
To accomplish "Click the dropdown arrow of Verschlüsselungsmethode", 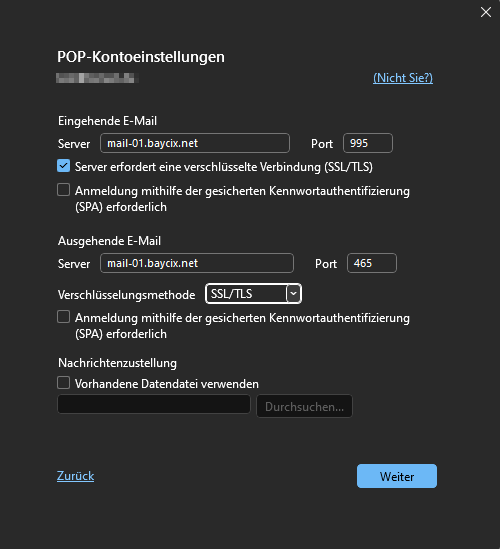I will pyautogui.click(x=293, y=294).
